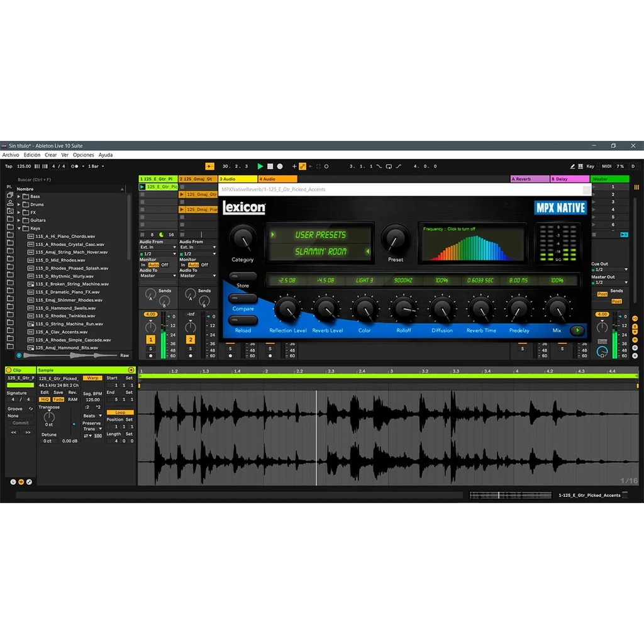This screenshot has height=644, width=644.
Task: Click the Reverb Time knob
Action: [x=480, y=309]
